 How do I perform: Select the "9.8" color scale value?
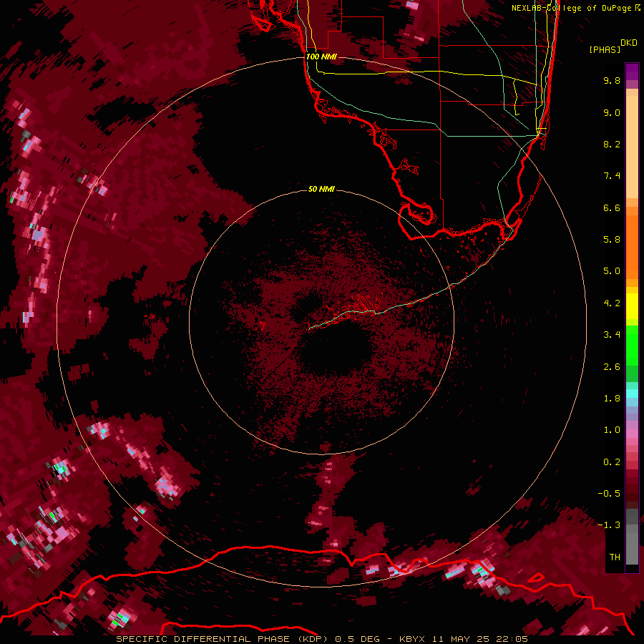[x=612, y=80]
